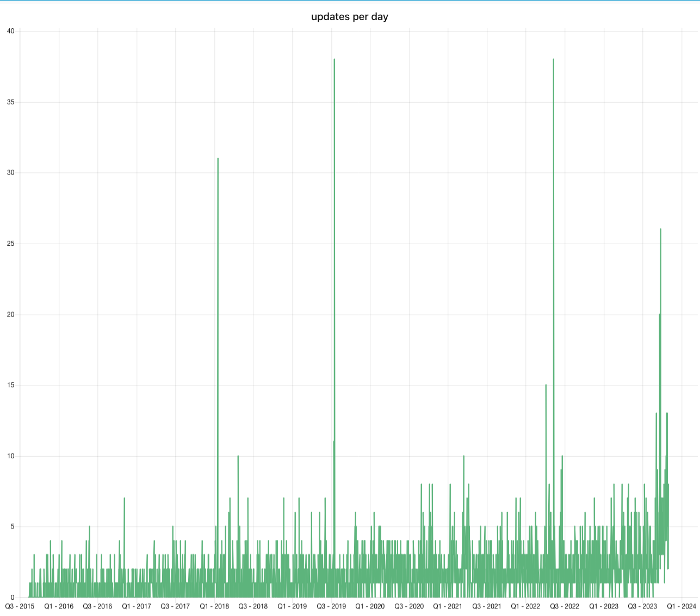Click the chart title 'updates per day'
The width and height of the screenshot is (700, 616).
coord(350,17)
